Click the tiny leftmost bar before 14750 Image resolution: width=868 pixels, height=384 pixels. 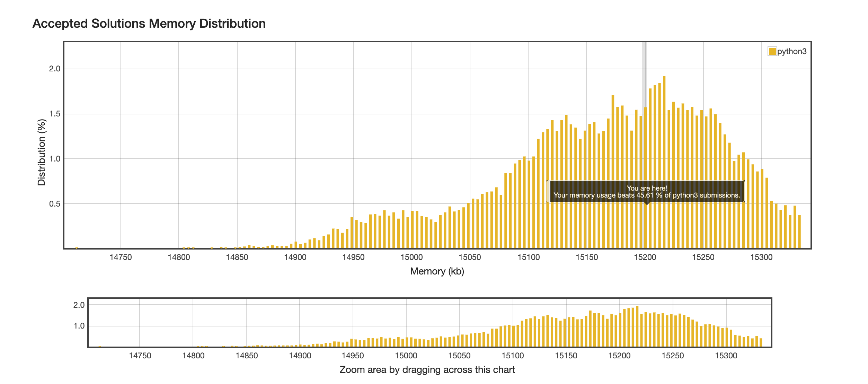coord(77,247)
